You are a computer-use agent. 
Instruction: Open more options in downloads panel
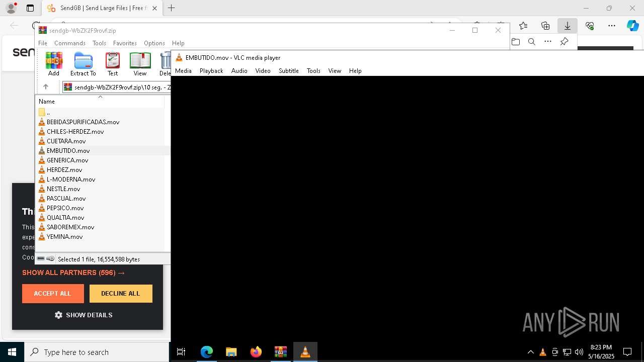pyautogui.click(x=548, y=42)
